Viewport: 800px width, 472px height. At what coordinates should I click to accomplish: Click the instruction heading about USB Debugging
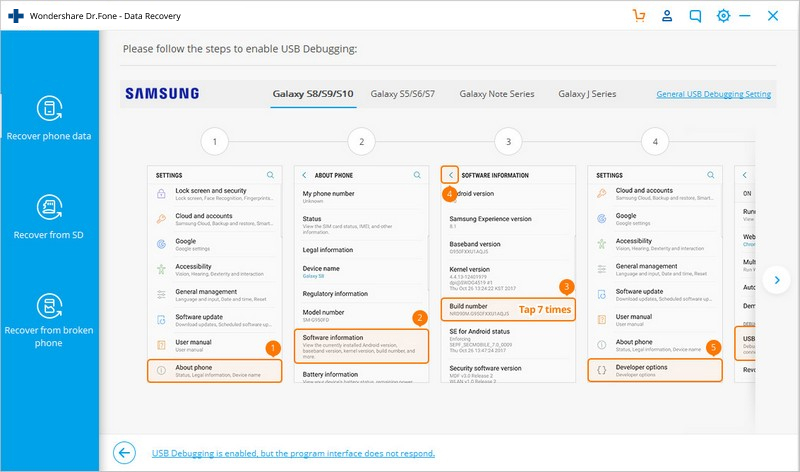tap(240, 49)
